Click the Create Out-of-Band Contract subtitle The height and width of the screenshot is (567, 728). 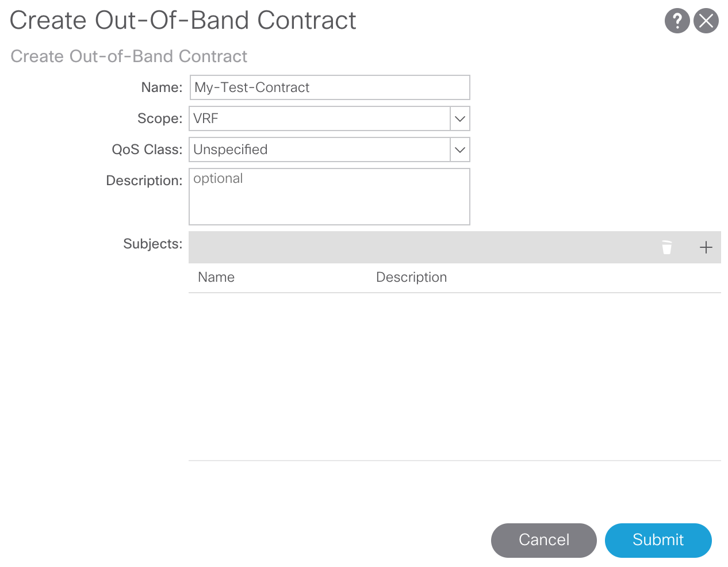129,56
